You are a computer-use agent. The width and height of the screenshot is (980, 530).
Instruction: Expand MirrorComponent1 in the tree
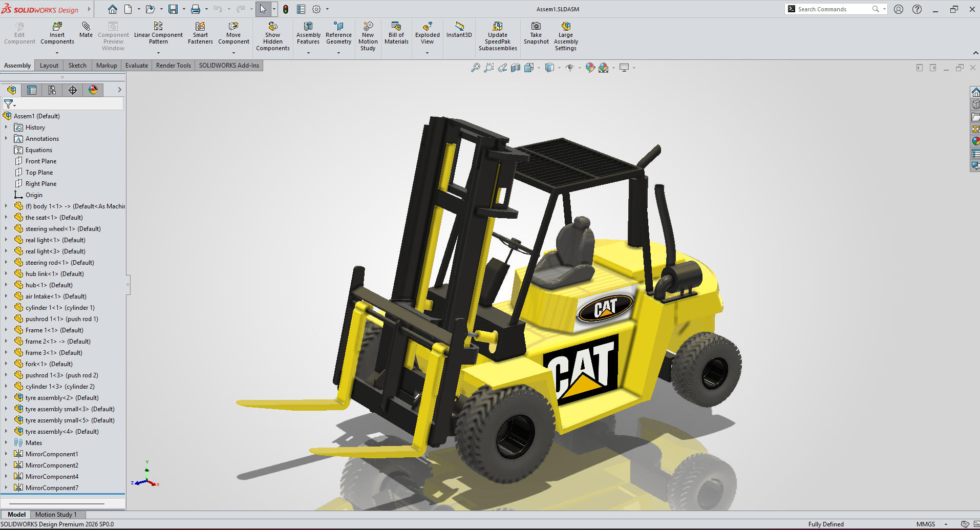(x=6, y=454)
